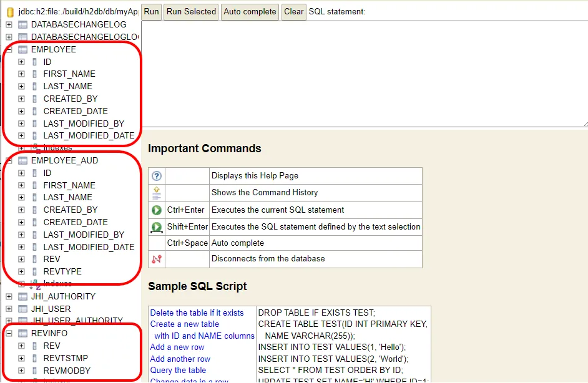This screenshot has width=588, height=383.
Task: Clear the SQL statement
Action: [x=293, y=11]
